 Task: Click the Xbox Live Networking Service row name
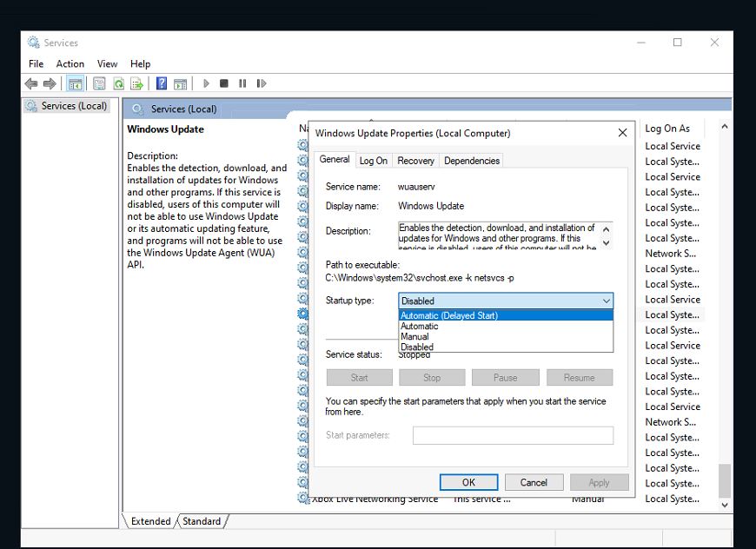pyautogui.click(x=375, y=499)
